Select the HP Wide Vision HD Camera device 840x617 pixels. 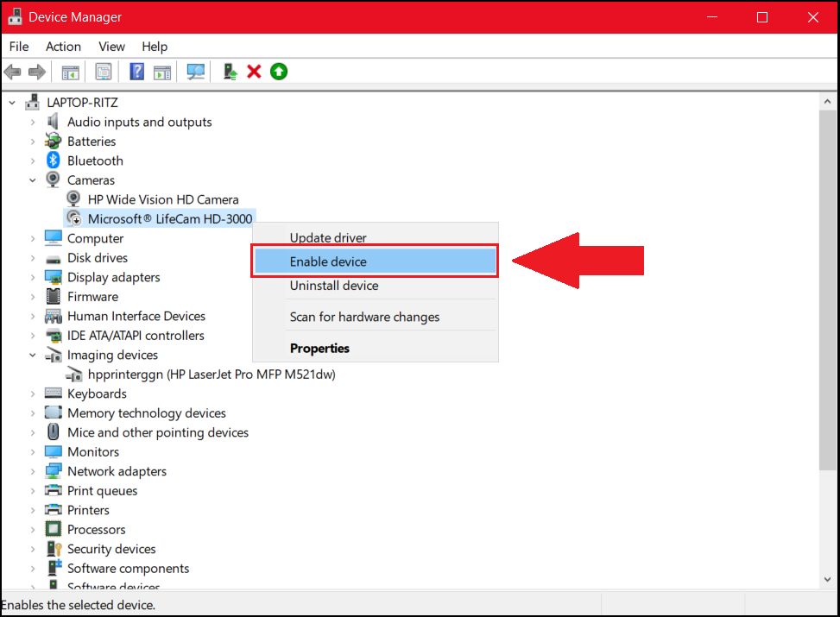(x=163, y=198)
